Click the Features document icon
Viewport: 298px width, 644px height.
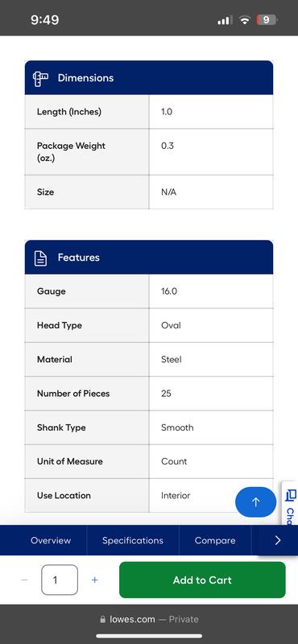(40, 258)
